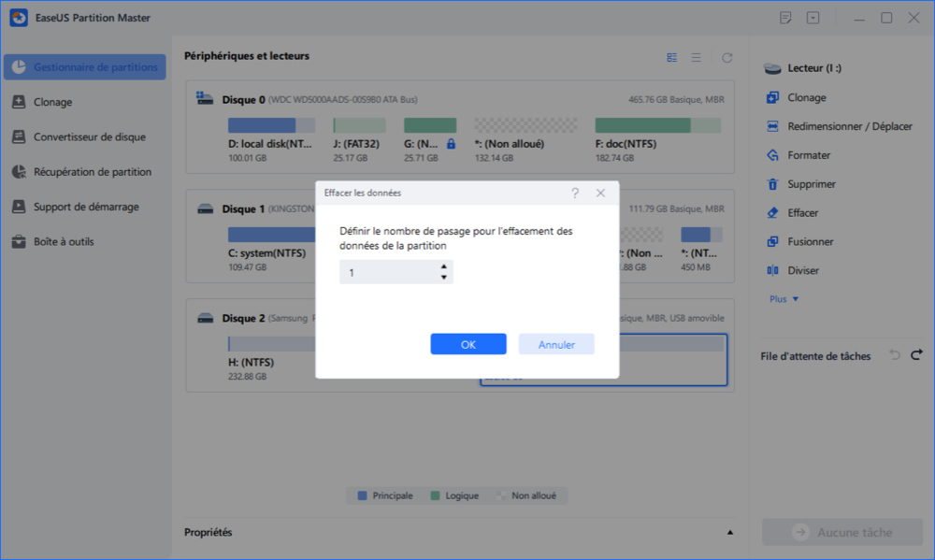Viewport: 935px width, 560px height.
Task: Open help in Effacer les données dialog
Action: coord(575,194)
